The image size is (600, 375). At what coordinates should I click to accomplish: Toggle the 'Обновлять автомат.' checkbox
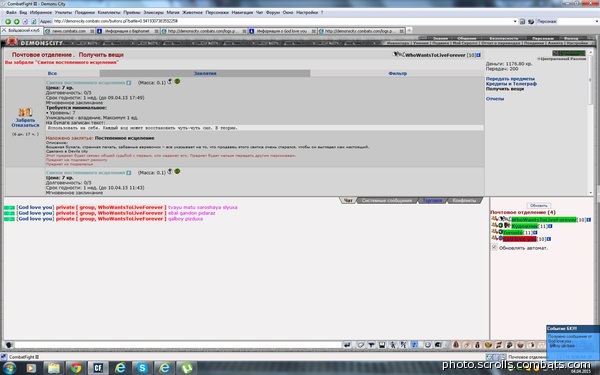pos(494,248)
